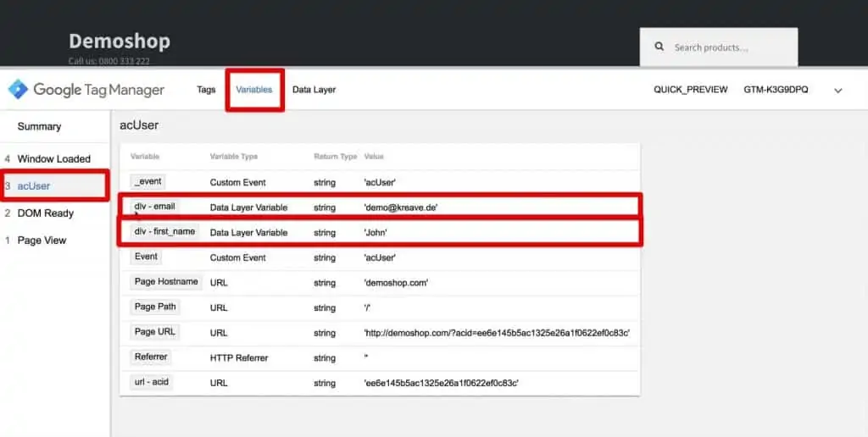Click the HTTP Referrer type cell
This screenshot has width=868, height=437.
click(239, 358)
